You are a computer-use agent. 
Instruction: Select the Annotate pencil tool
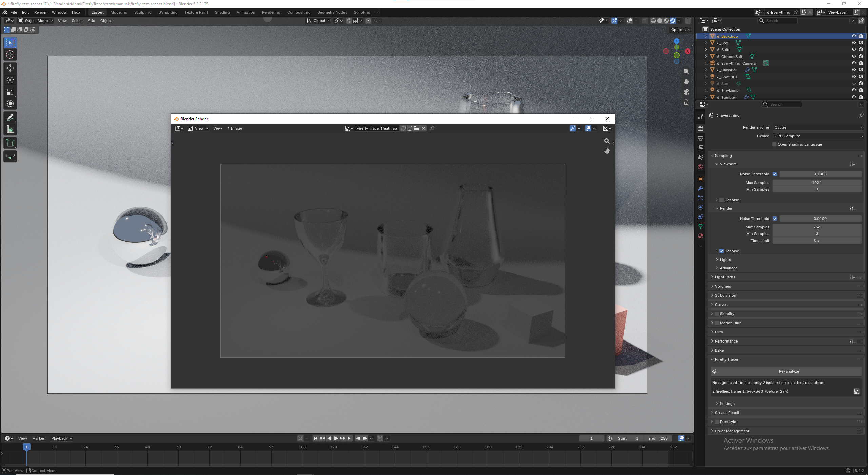tap(10, 118)
